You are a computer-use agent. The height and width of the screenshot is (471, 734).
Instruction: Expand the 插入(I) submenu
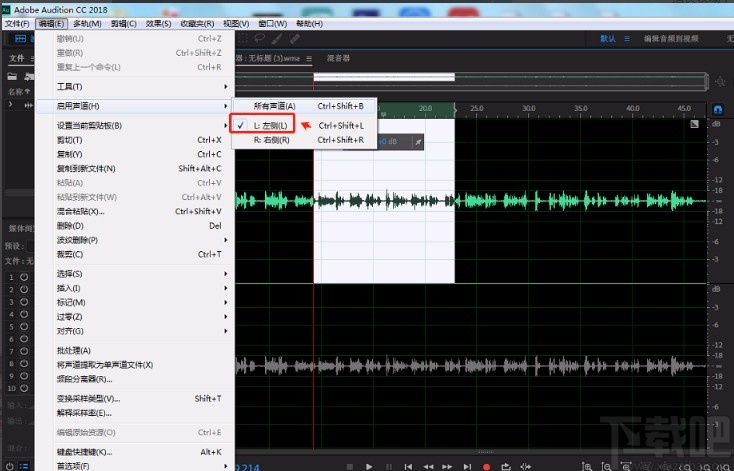click(135, 288)
